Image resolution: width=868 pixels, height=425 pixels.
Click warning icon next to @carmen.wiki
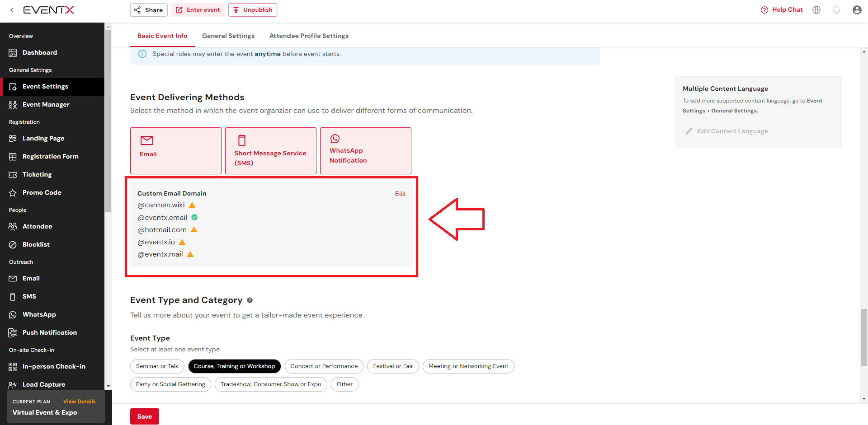click(192, 205)
